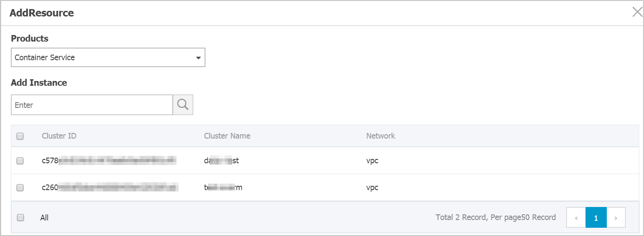This screenshot has height=236, width=644.
Task: Click the Cluster Name column header
Action: coord(227,136)
